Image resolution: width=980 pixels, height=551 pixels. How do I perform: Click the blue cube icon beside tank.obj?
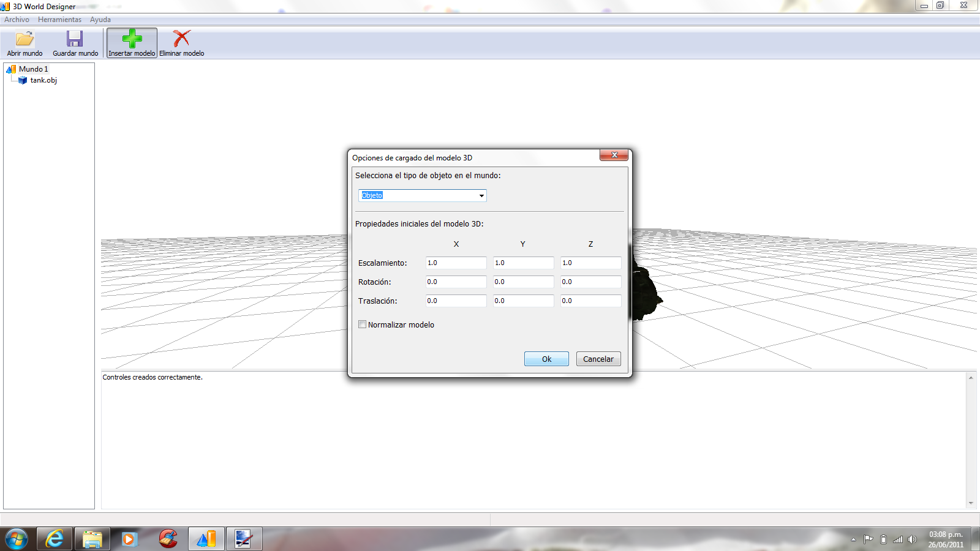pyautogui.click(x=23, y=80)
